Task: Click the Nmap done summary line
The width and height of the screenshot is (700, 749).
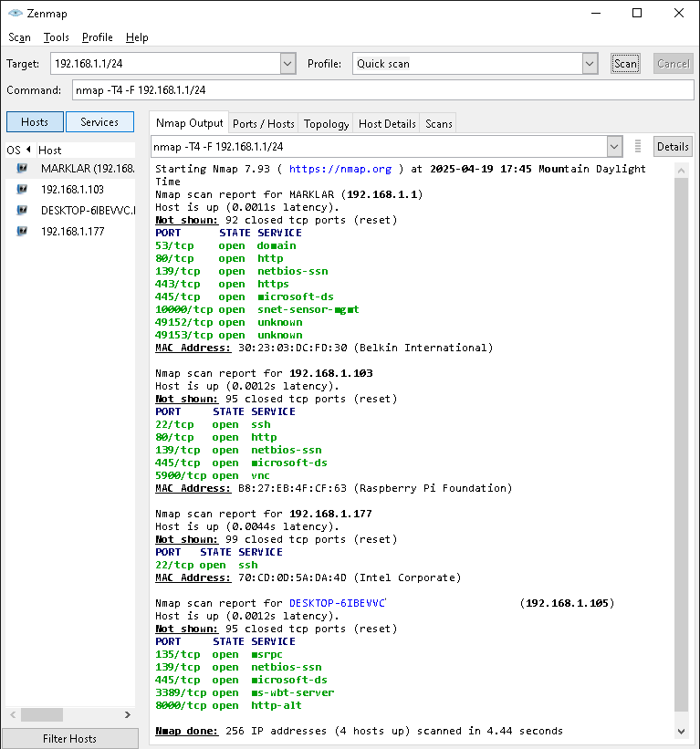Action: coord(359,731)
